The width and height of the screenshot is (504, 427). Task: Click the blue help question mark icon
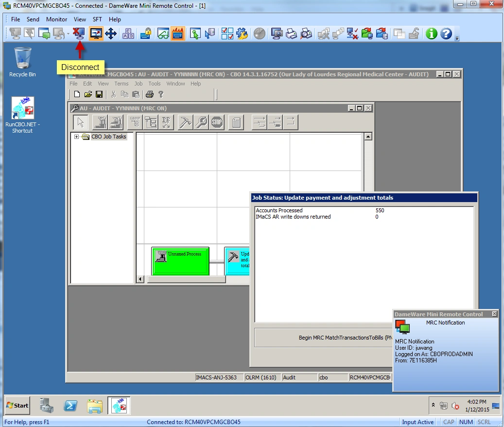446,34
